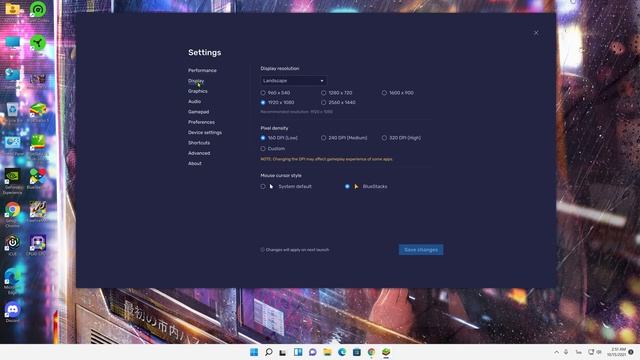The height and width of the screenshot is (360, 640).
Task: Open Chat from the taskbar
Action: (313, 352)
